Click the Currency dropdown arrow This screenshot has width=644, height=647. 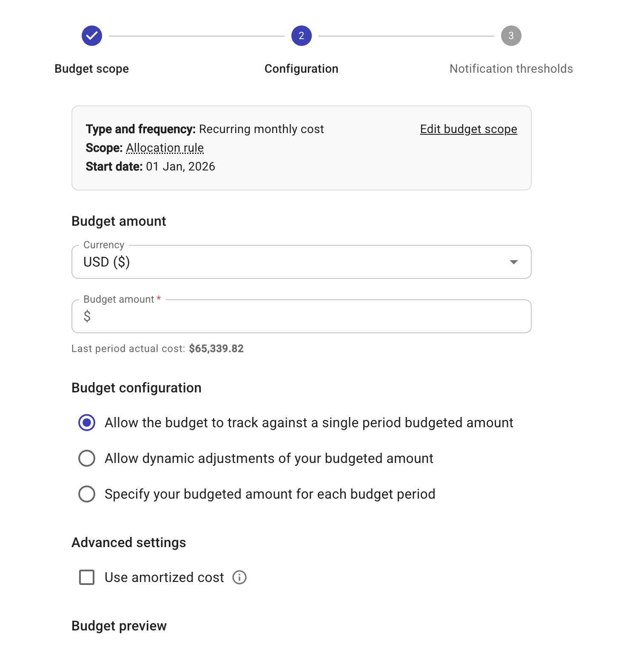coord(513,262)
